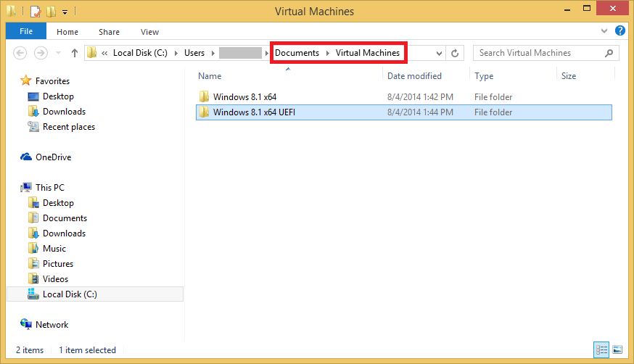This screenshot has height=364, width=634.
Task: Open Network in the sidebar
Action: pos(52,325)
